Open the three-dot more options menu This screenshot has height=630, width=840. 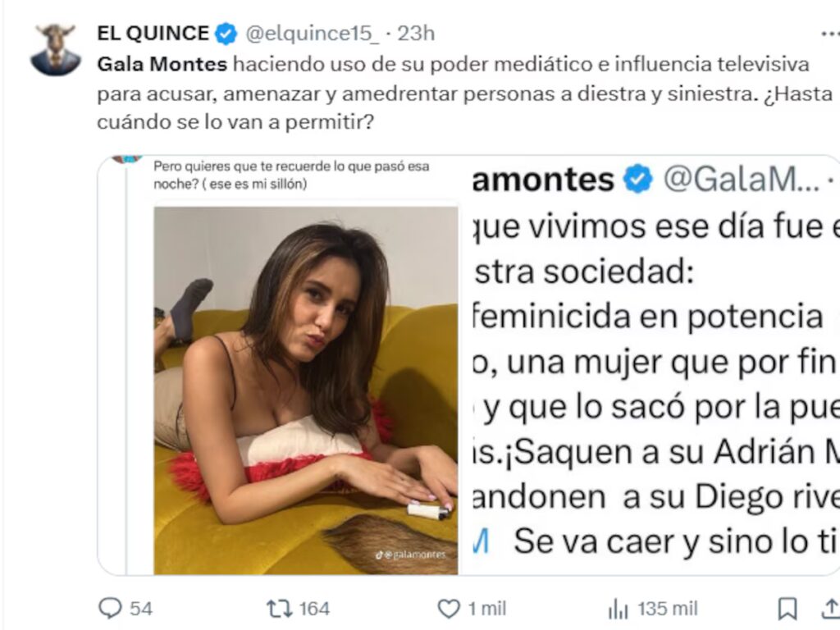830,34
